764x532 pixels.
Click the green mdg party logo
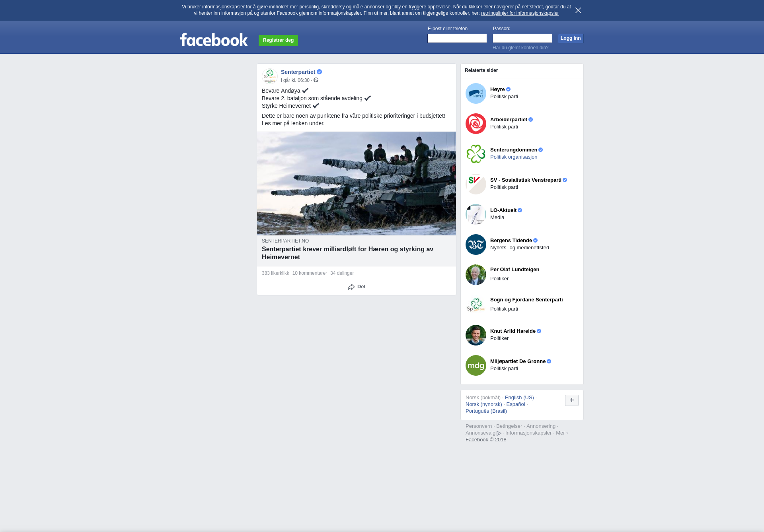476,365
